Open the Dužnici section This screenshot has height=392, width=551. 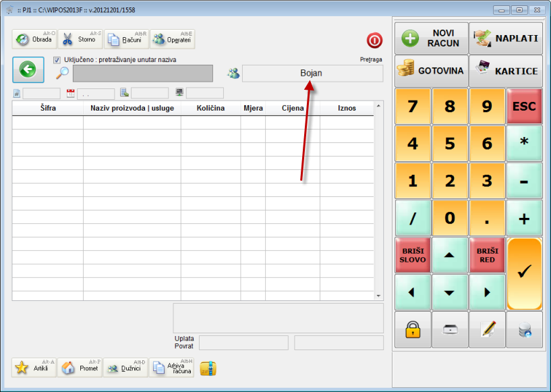click(x=125, y=368)
